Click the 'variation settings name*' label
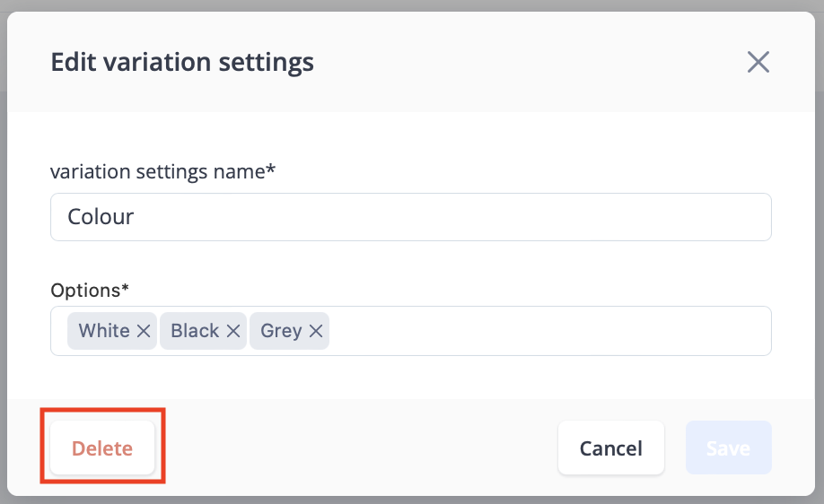 162,171
